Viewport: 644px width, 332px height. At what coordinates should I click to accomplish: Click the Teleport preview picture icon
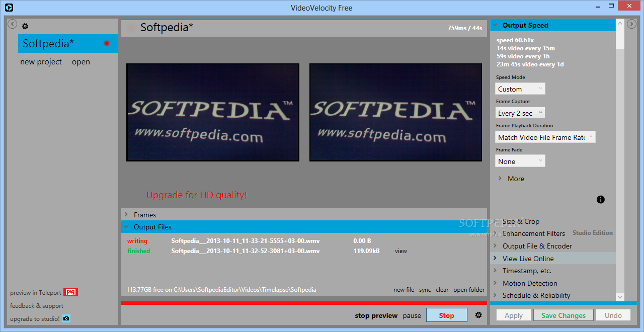pos(70,292)
